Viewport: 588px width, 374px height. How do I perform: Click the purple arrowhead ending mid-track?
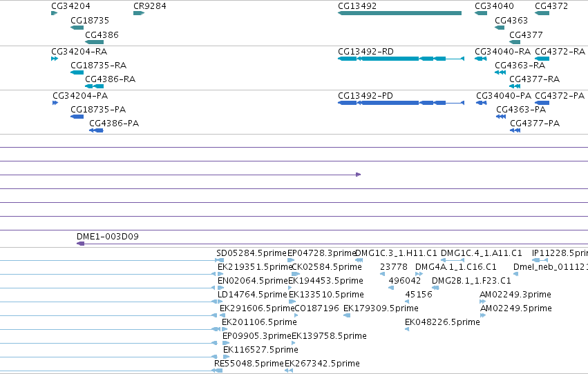pos(358,175)
